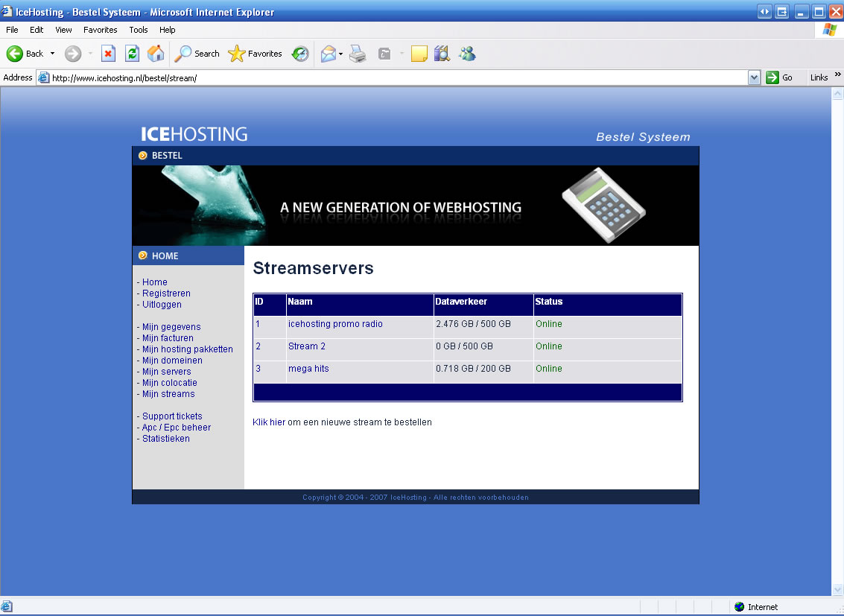Open the View menu
844x616 pixels.
pos(63,30)
